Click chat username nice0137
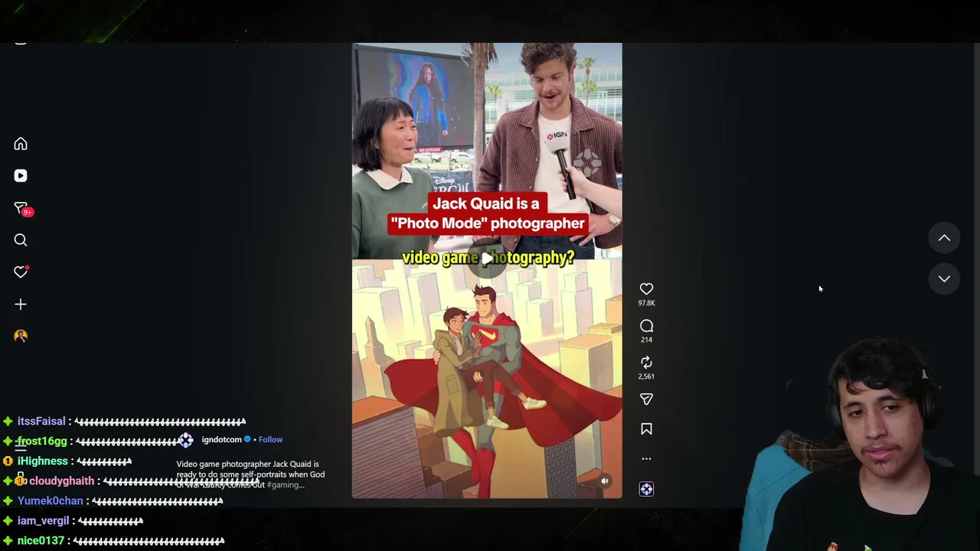This screenshot has width=980, height=551. tap(41, 541)
